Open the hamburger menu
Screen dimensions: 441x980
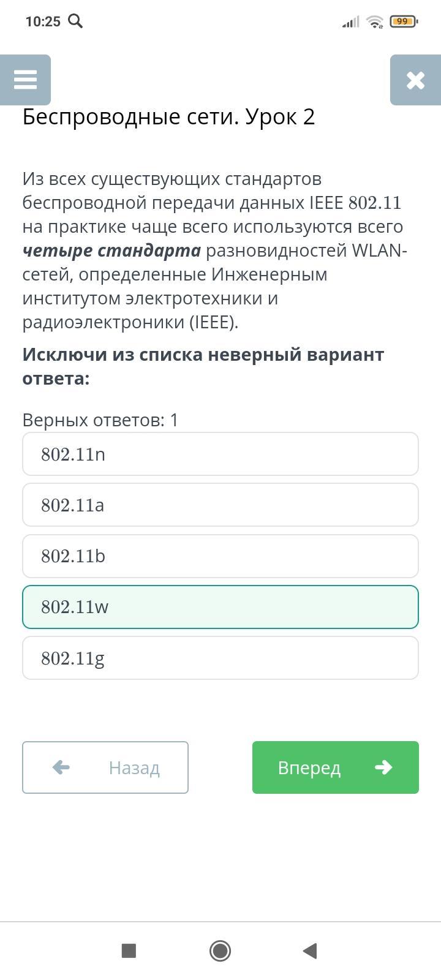(x=25, y=80)
